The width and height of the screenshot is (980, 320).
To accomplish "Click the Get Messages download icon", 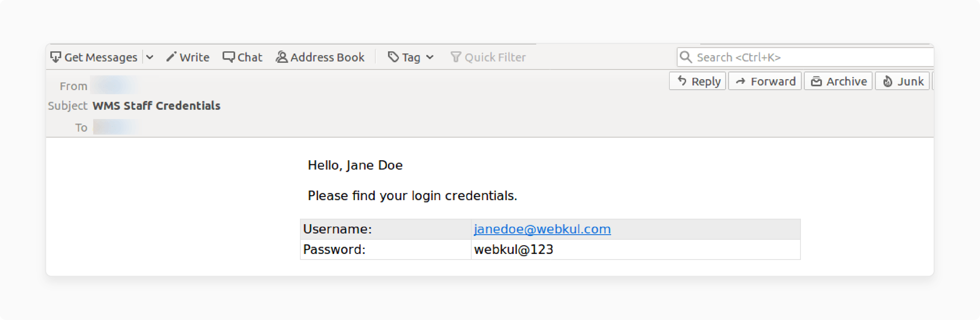I will coord(56,57).
